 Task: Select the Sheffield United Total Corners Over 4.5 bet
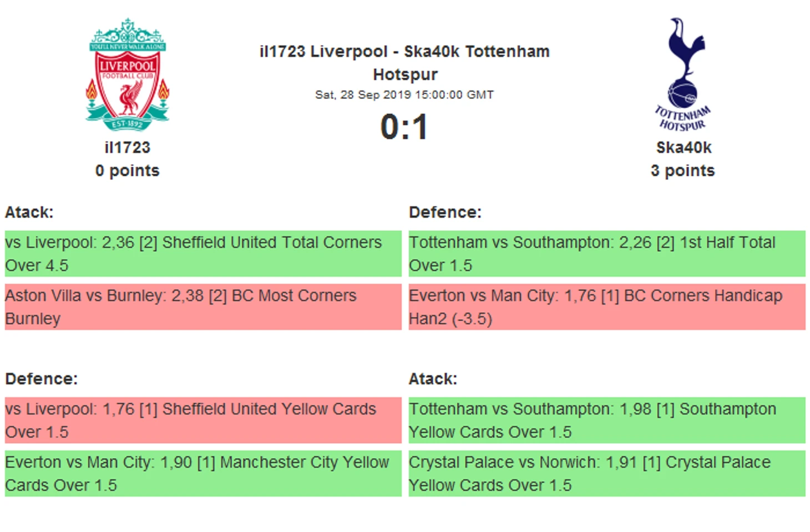[203, 254]
